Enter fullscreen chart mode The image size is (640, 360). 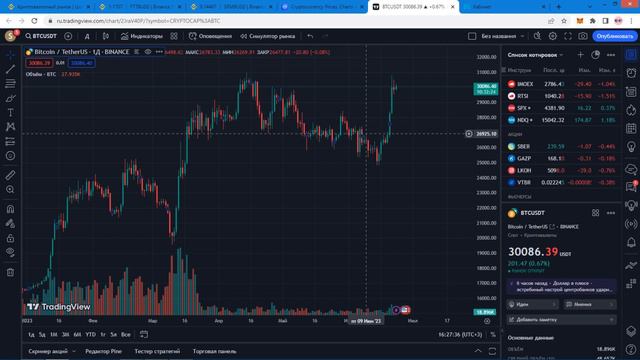pyautogui.click(x=568, y=36)
